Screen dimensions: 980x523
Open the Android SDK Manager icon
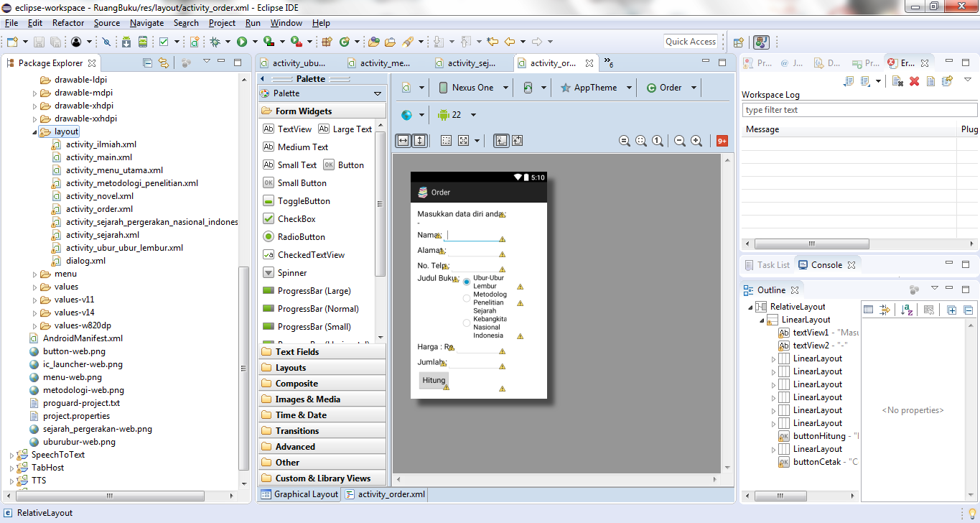click(126, 42)
